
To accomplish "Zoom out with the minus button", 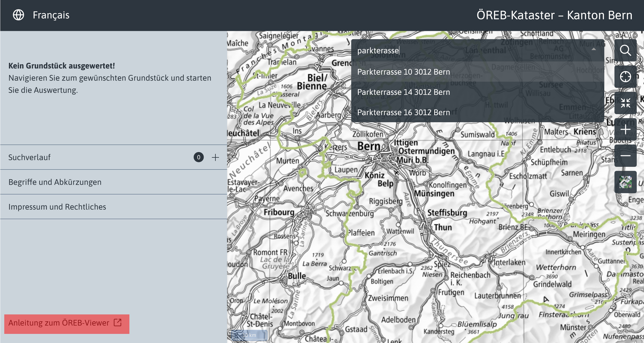I will (x=625, y=156).
